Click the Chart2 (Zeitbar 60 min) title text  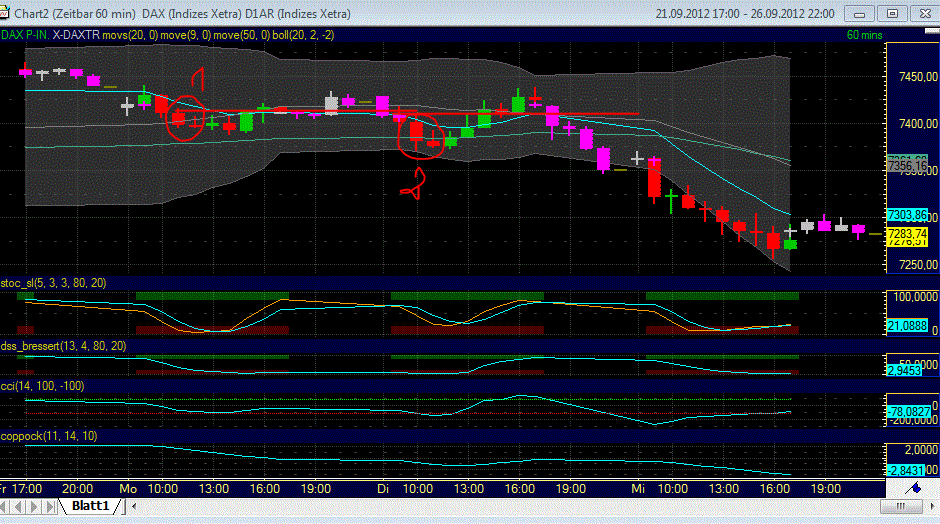coord(75,13)
